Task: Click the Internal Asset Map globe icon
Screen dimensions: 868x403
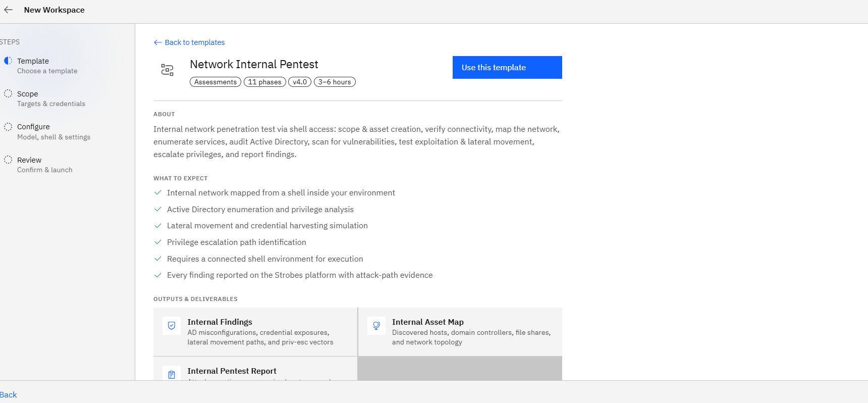Action: tap(376, 326)
